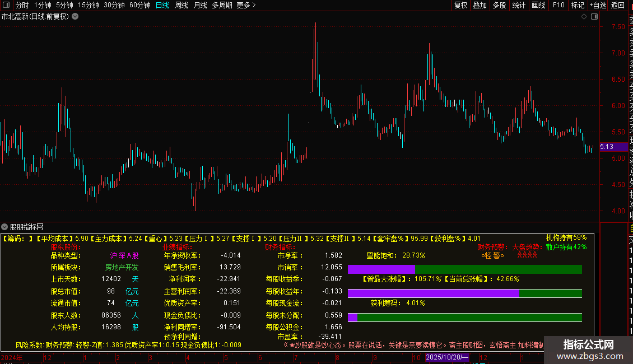Expand the 股朋指标网 indicator dropdown

coord(4,227)
